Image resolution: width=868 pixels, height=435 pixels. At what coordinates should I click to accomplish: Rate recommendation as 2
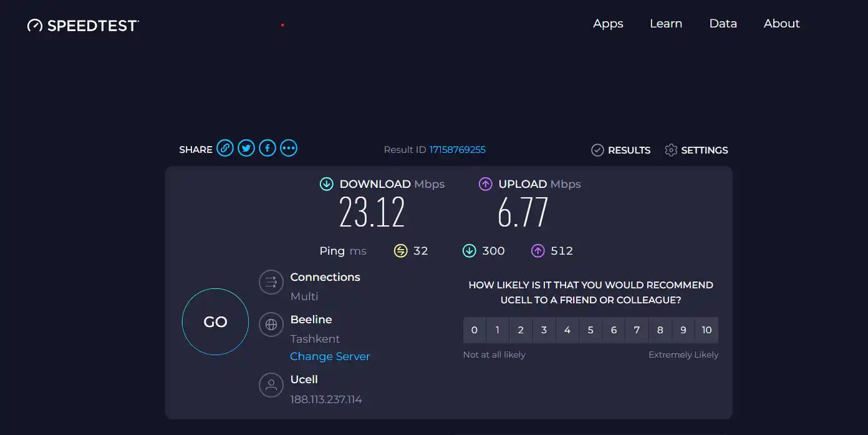pos(521,330)
